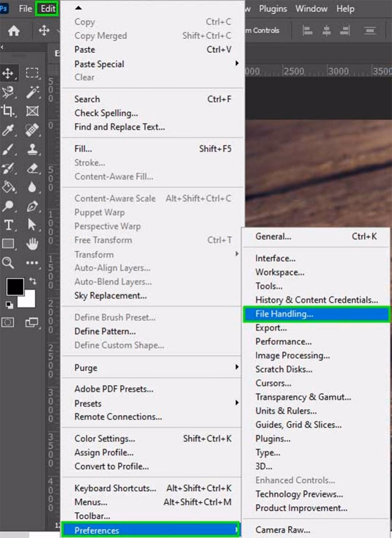Click the align left edges icon
Image resolution: width=392 pixels, height=538 pixels.
coord(308,30)
